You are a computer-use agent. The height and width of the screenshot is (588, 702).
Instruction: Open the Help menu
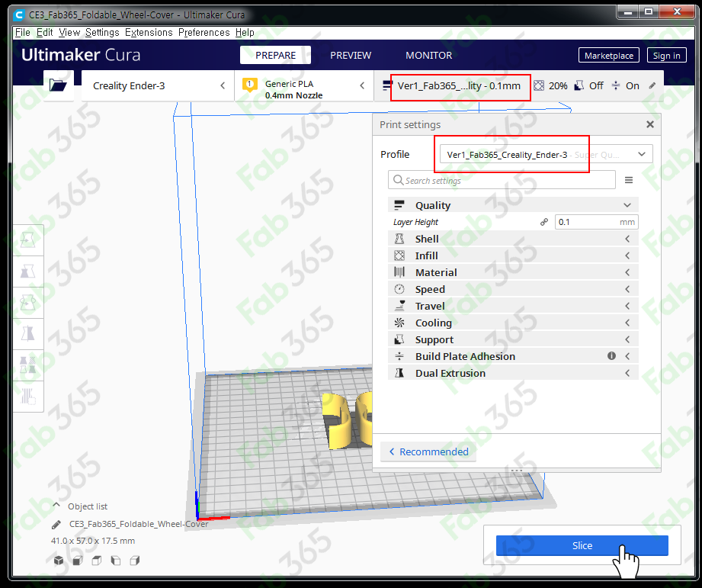click(245, 33)
